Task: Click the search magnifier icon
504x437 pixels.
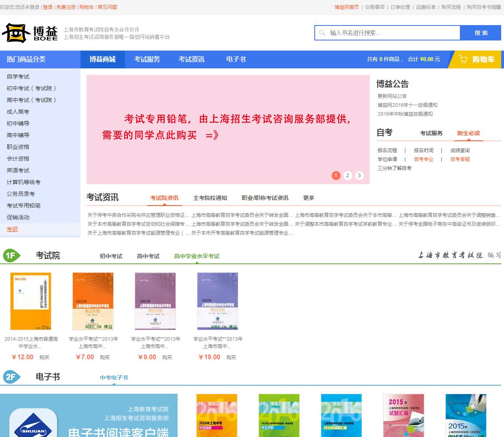Action: tap(322, 33)
